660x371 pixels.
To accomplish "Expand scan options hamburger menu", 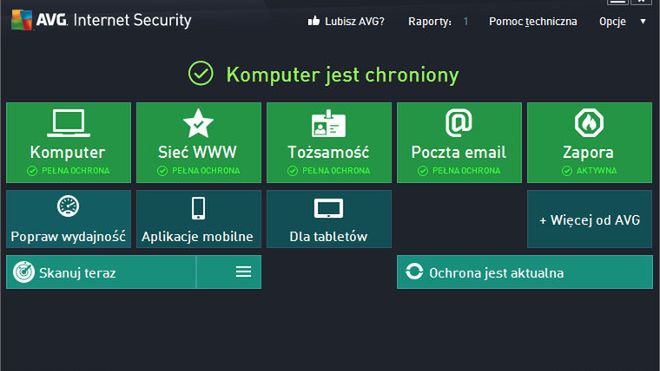I will point(243,272).
